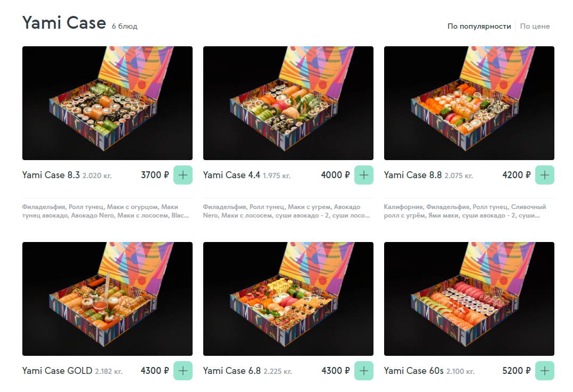Click the Yami Case 4.4 title
The image size is (573, 392).
coord(231,175)
